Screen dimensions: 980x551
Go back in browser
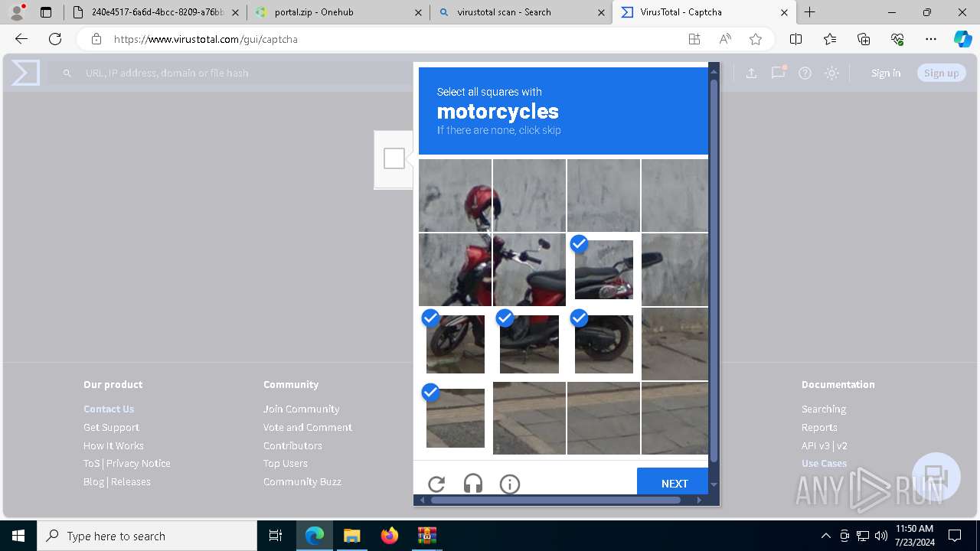[21, 39]
